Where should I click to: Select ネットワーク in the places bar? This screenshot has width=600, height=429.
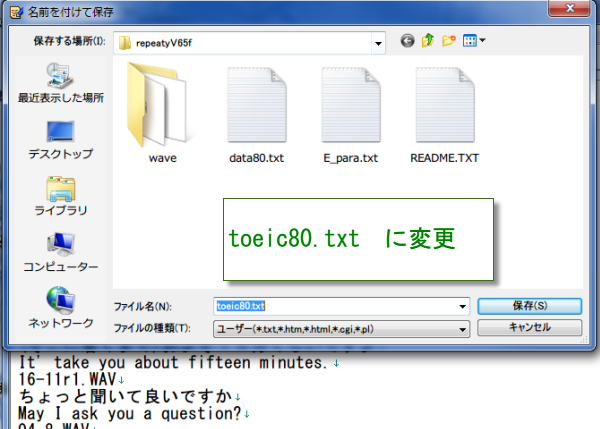(x=60, y=308)
